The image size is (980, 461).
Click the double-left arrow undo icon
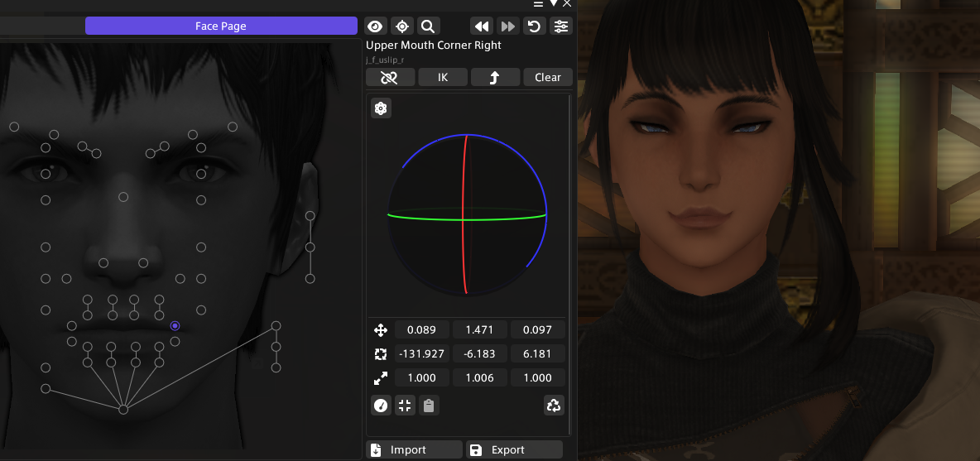click(481, 26)
